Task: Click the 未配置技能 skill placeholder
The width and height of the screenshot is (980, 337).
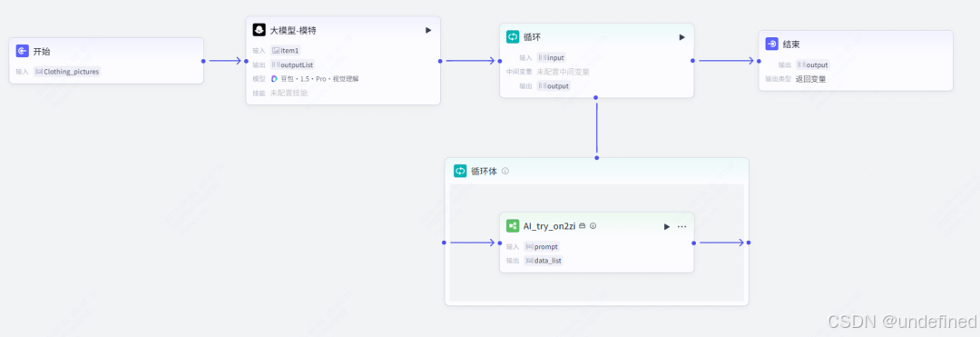Action: (289, 93)
